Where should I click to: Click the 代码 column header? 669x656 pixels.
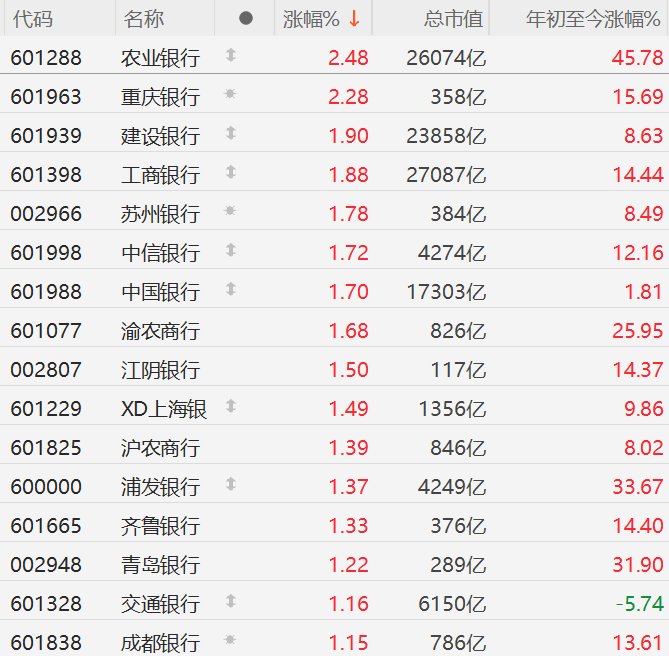(33, 19)
